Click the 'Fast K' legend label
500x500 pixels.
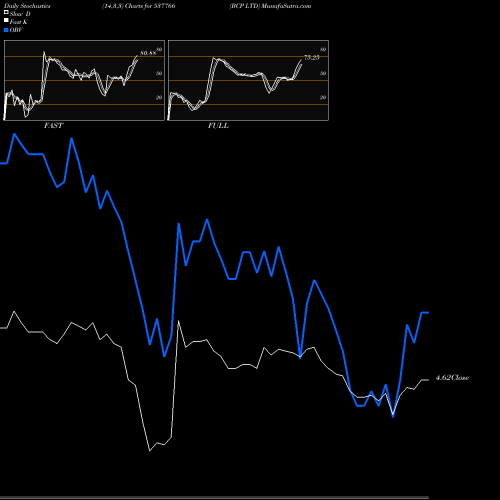tap(18, 22)
